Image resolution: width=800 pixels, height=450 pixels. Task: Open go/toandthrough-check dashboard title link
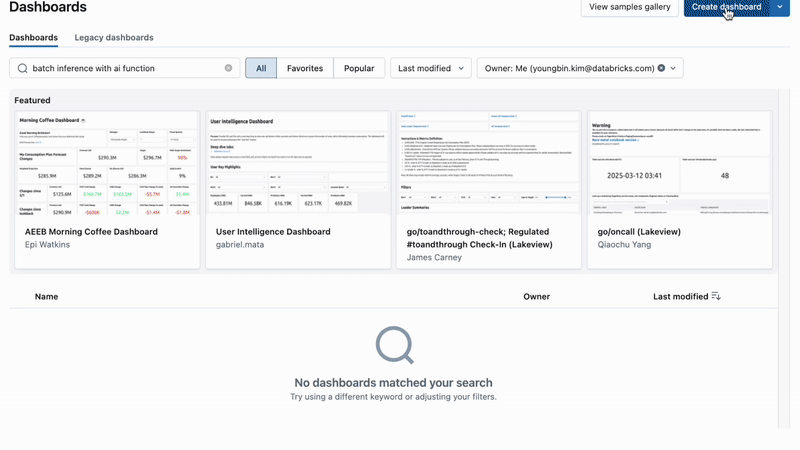point(479,238)
